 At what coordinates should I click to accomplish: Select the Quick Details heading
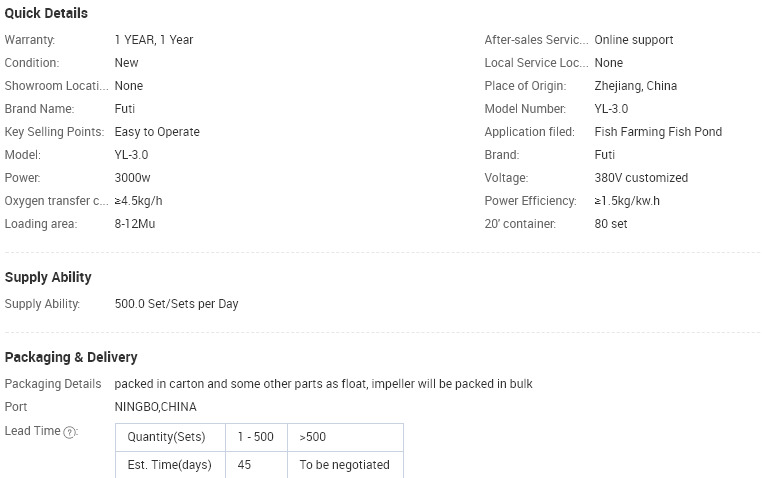[x=46, y=13]
